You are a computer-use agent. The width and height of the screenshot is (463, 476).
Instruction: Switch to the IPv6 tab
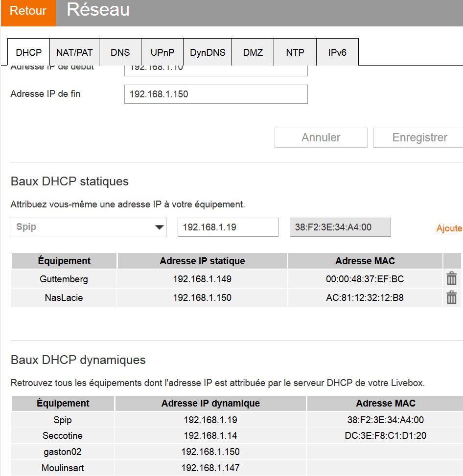coord(337,52)
